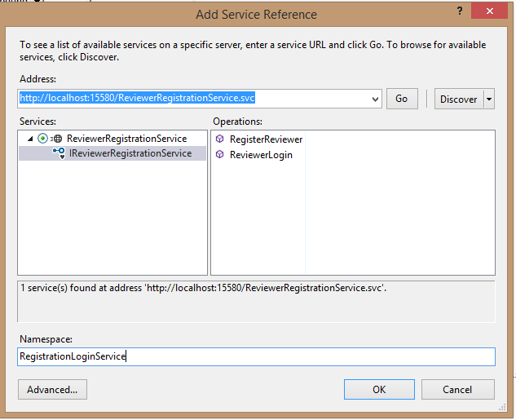Click the service globe icon beside ReviewerRegistrationService

[x=56, y=139]
